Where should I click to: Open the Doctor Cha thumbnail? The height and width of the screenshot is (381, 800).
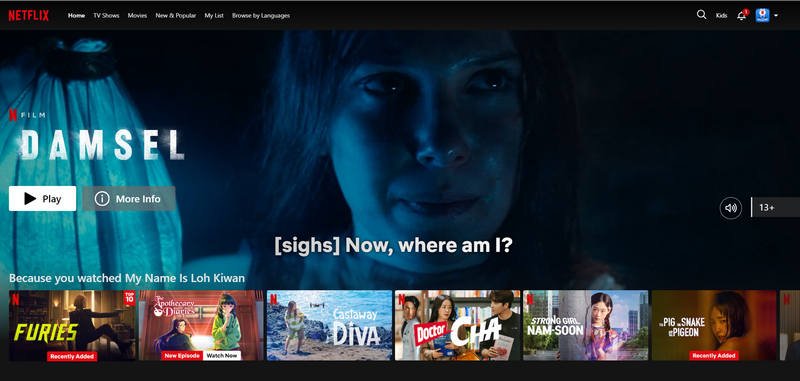click(x=458, y=325)
